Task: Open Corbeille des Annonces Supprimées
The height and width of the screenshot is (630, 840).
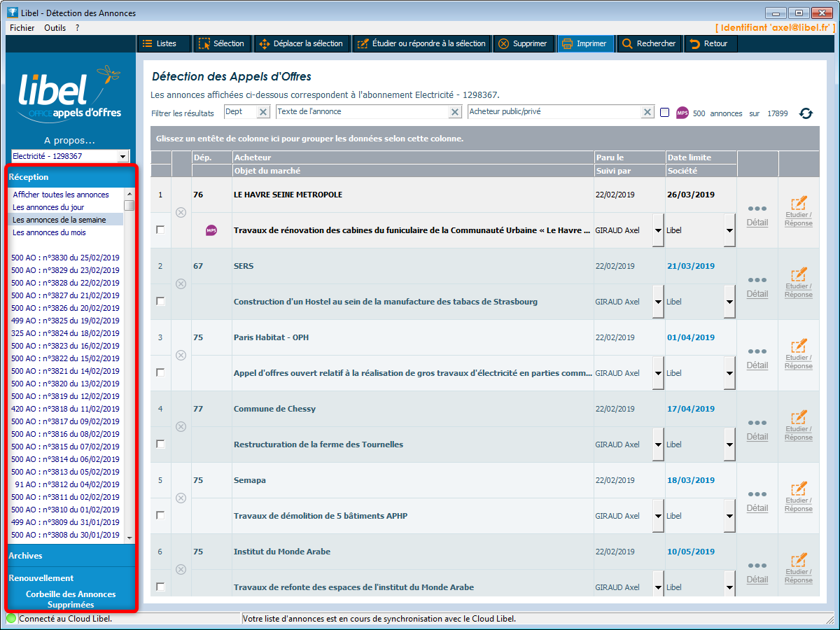Action: (71, 599)
